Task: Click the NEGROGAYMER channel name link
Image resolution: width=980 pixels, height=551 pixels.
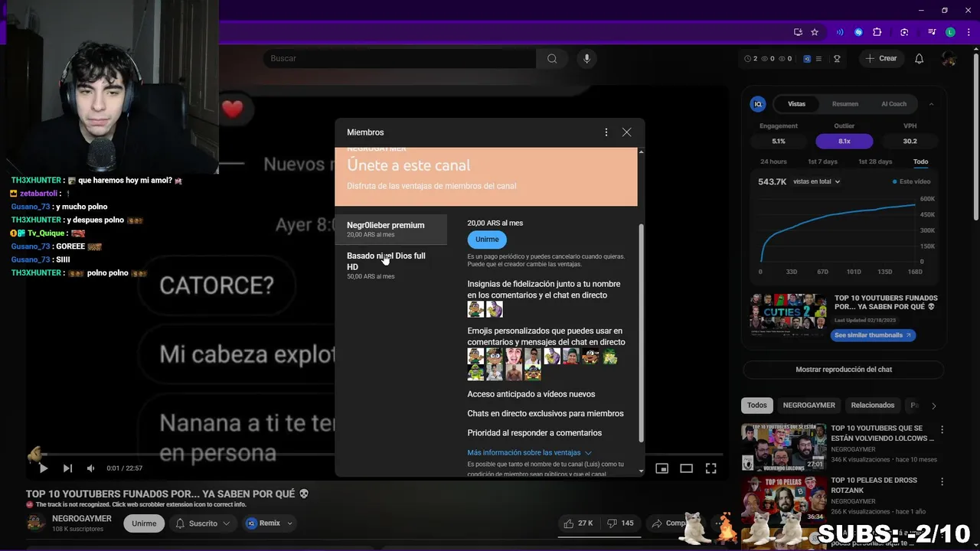Action: click(82, 519)
